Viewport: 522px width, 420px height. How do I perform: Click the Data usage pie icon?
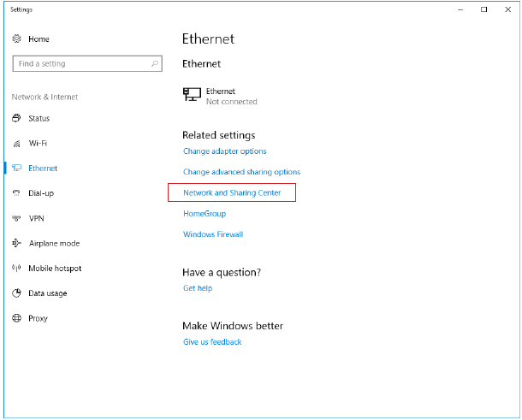[x=16, y=293]
